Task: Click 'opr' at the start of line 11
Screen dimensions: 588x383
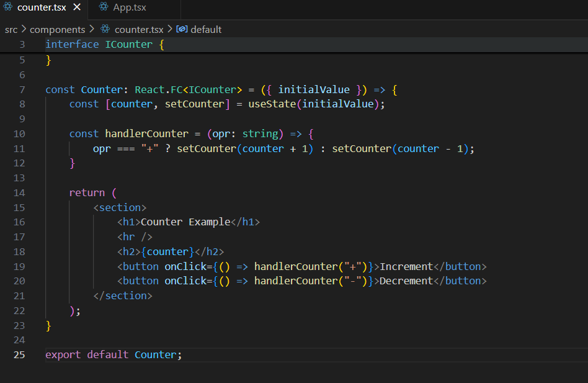Action: [x=102, y=149]
